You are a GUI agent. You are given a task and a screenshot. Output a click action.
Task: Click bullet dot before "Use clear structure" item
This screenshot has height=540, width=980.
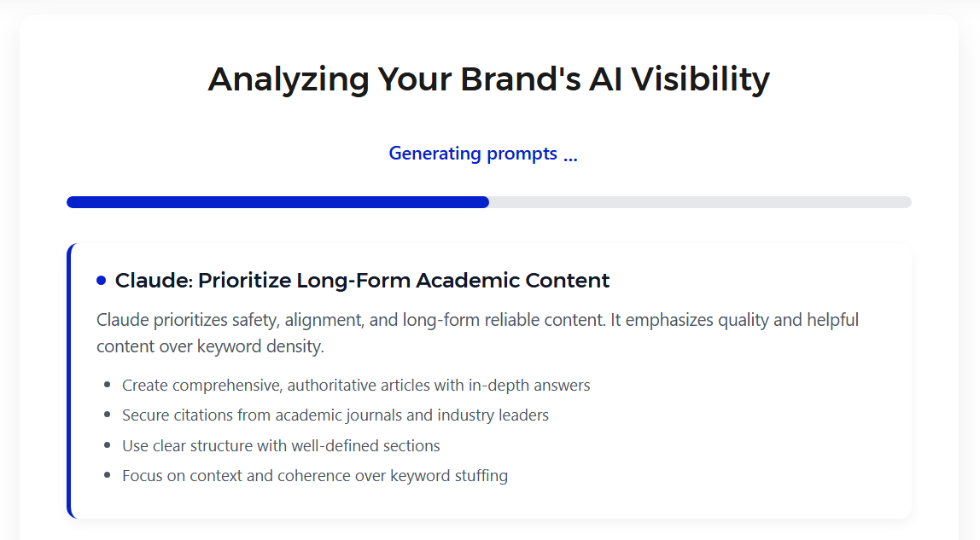[x=107, y=445]
